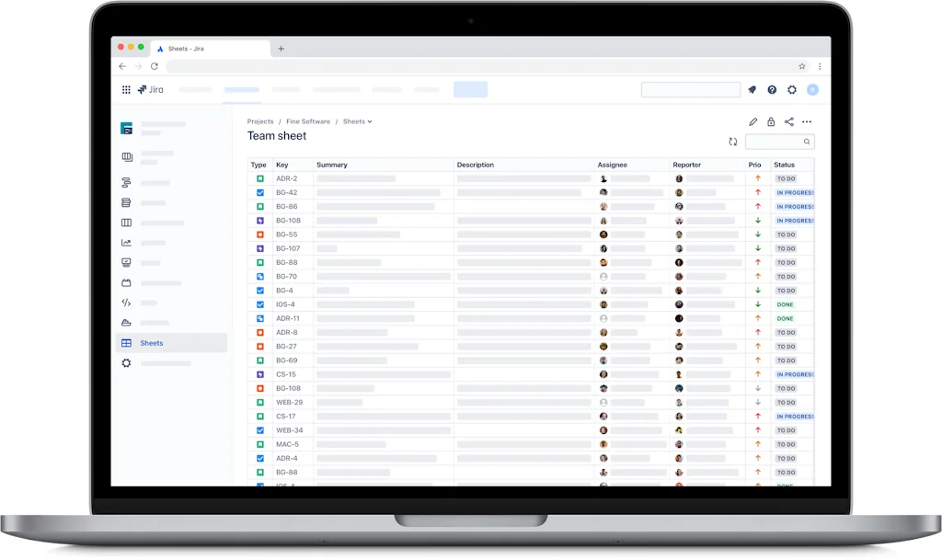This screenshot has height=560, width=942.
Task: Click the lock icon for sheet permissions
Action: pyautogui.click(x=771, y=121)
